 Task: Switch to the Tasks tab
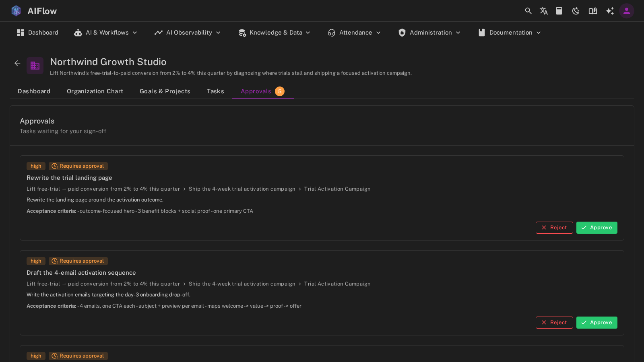click(x=215, y=91)
